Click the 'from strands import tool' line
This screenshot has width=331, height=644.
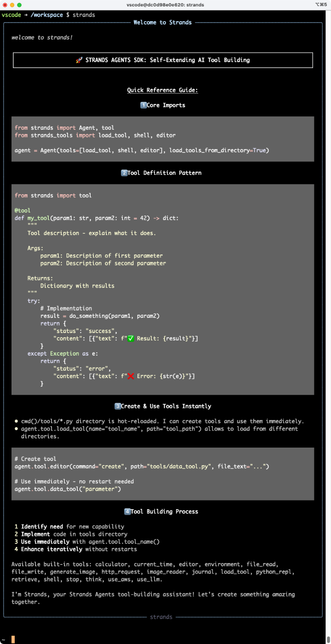[53, 195]
